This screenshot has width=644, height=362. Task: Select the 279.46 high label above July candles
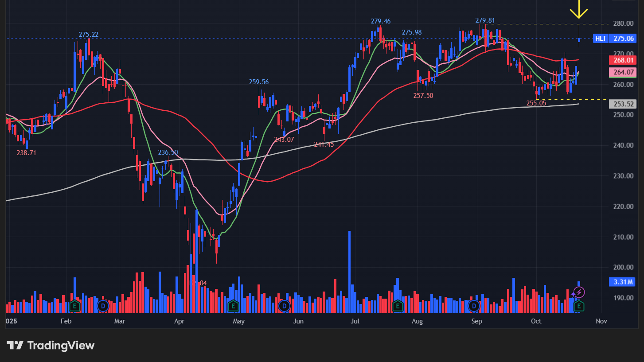point(381,20)
